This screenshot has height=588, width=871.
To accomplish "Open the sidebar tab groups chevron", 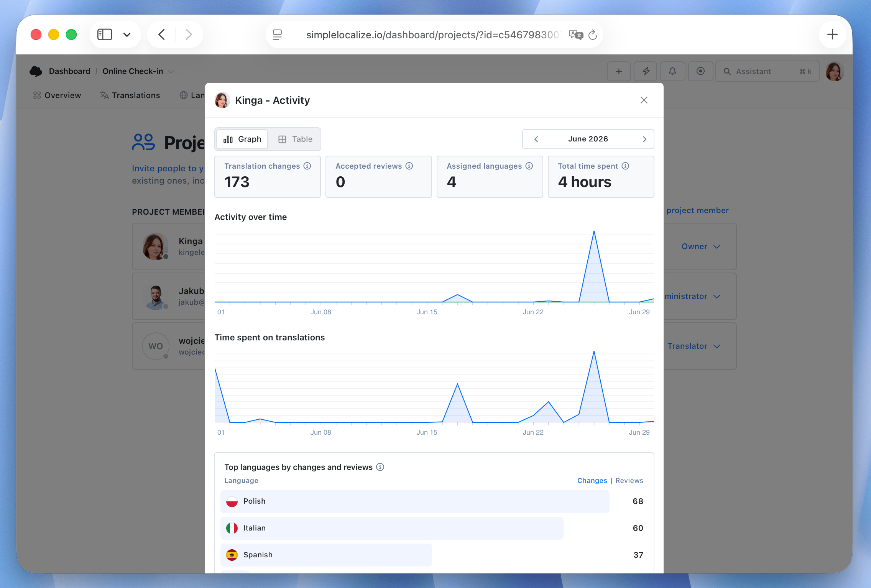I will [127, 34].
